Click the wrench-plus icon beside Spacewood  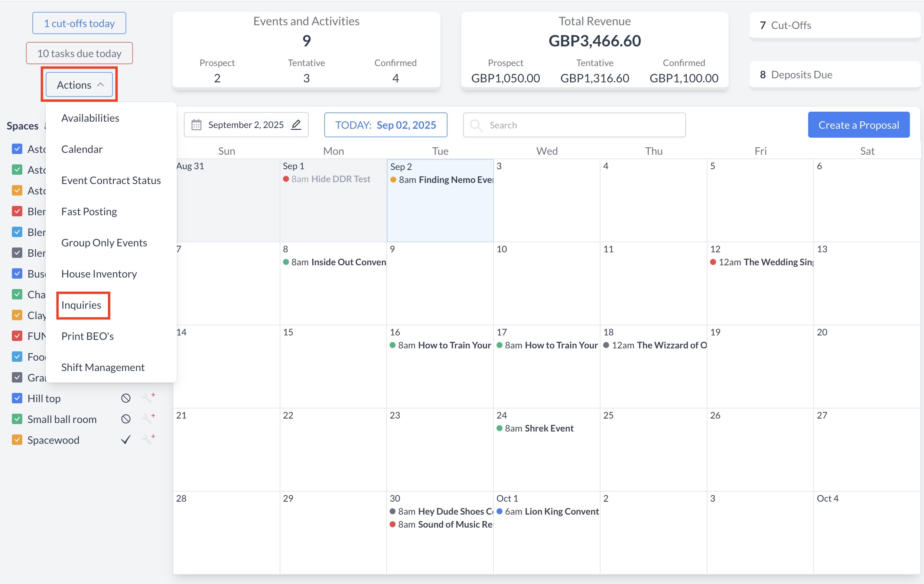pyautogui.click(x=148, y=439)
